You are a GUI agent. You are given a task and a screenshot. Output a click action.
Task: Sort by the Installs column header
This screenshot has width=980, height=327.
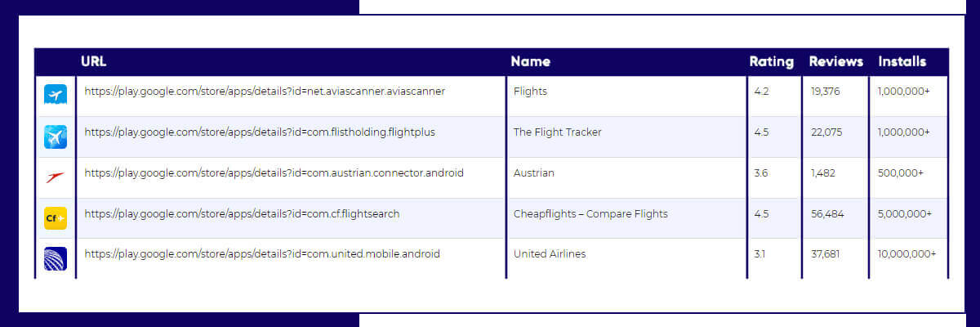pos(902,61)
